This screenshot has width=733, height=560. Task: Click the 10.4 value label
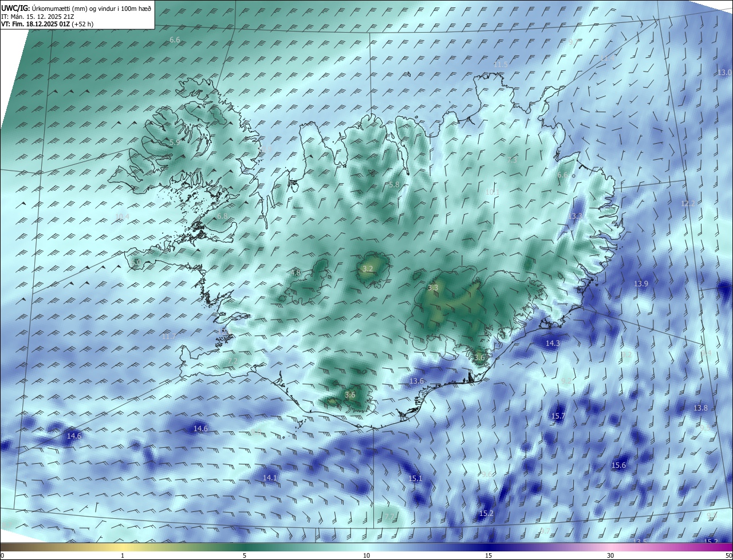click(x=122, y=216)
